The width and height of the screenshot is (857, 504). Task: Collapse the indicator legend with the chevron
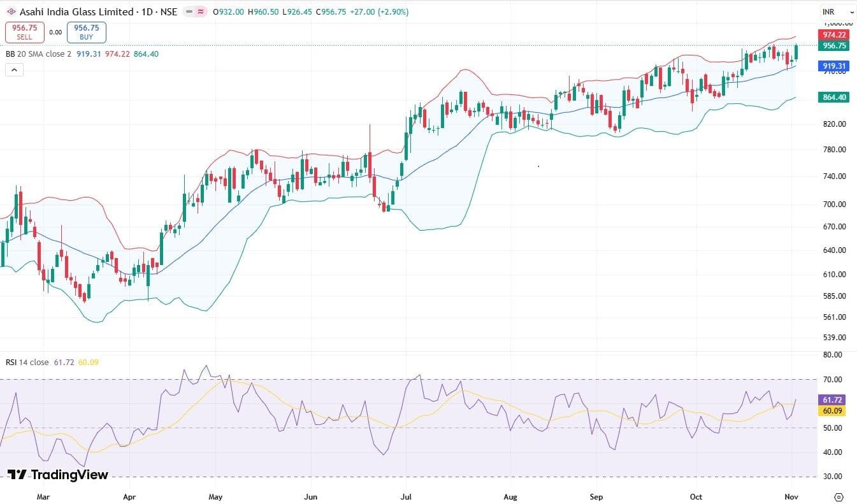point(14,70)
